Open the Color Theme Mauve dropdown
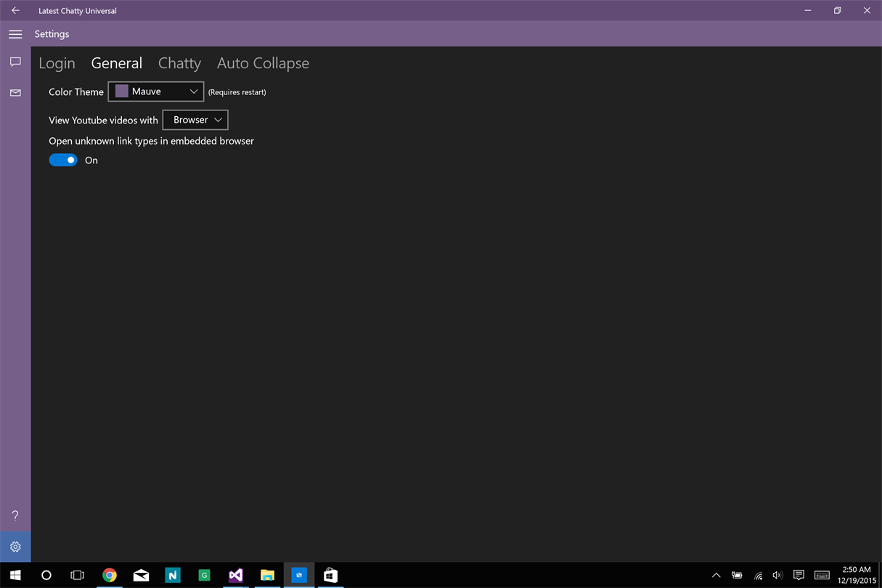 (156, 91)
